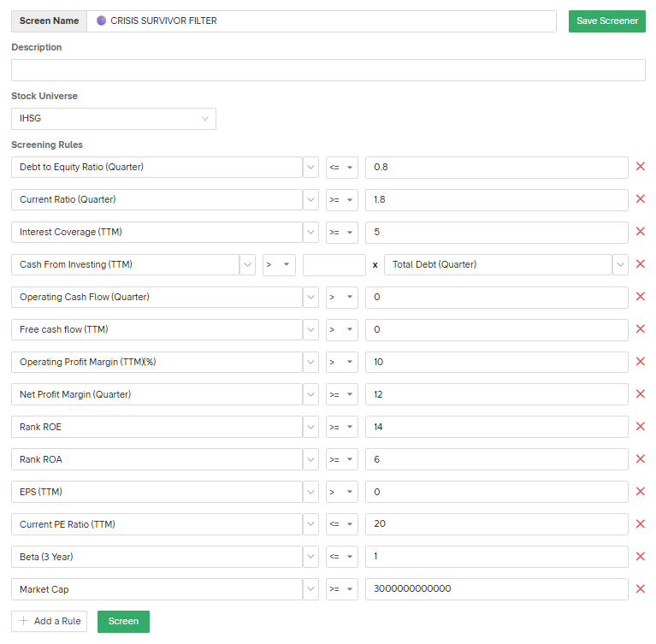Click the purple circle icon in screen name
This screenshot has height=644, width=656.
102,21
